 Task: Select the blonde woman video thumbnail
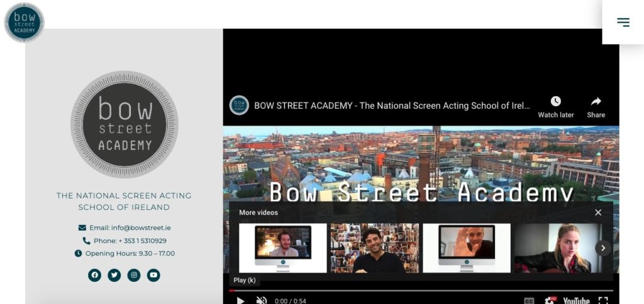tap(553, 248)
